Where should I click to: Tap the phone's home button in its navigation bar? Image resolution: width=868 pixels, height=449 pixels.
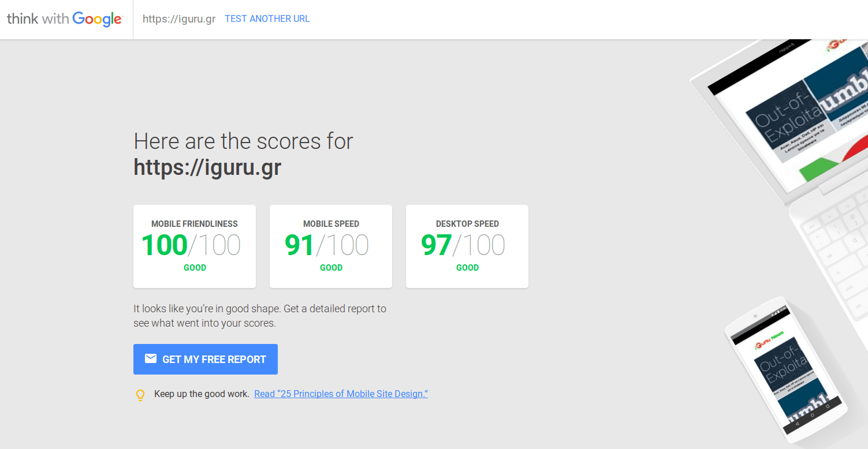813,415
